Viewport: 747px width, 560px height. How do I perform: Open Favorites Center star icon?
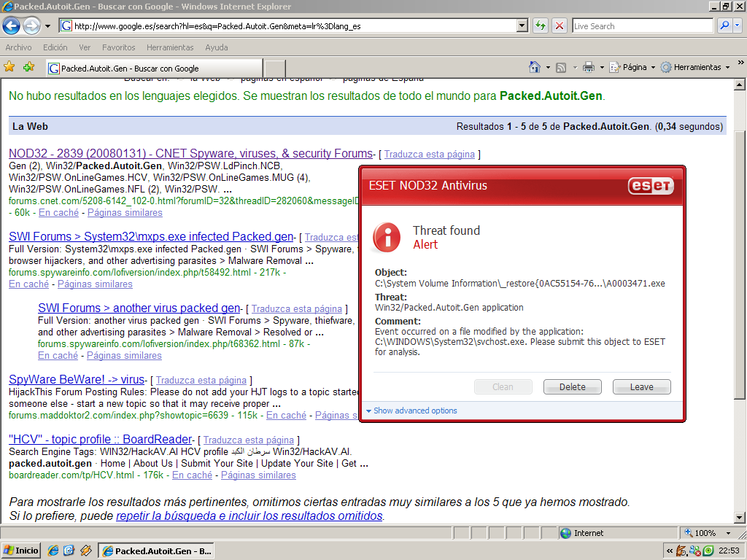click(9, 67)
